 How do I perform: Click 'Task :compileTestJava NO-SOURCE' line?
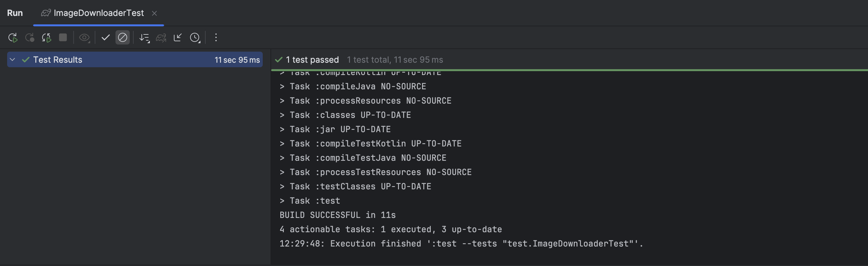363,158
